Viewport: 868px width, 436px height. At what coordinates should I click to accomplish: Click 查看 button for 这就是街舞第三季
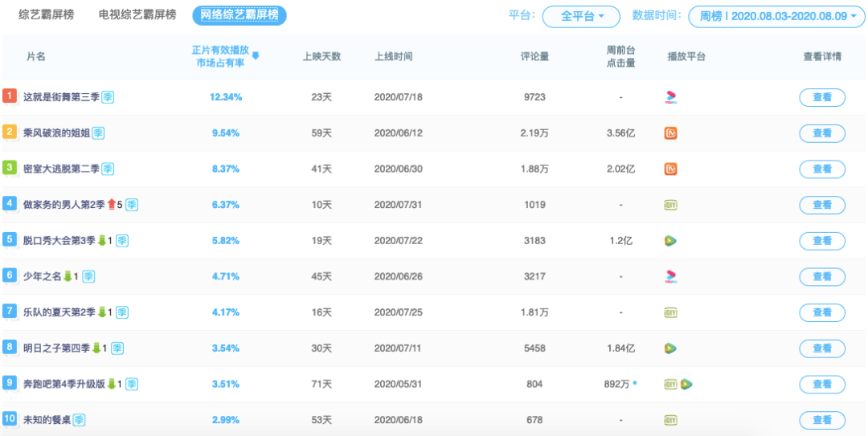tap(821, 98)
